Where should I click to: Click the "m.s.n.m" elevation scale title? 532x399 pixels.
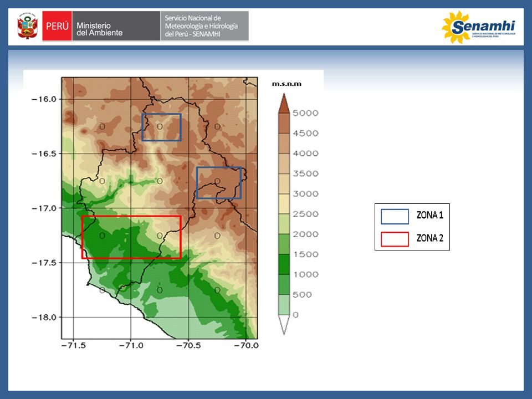(x=287, y=84)
